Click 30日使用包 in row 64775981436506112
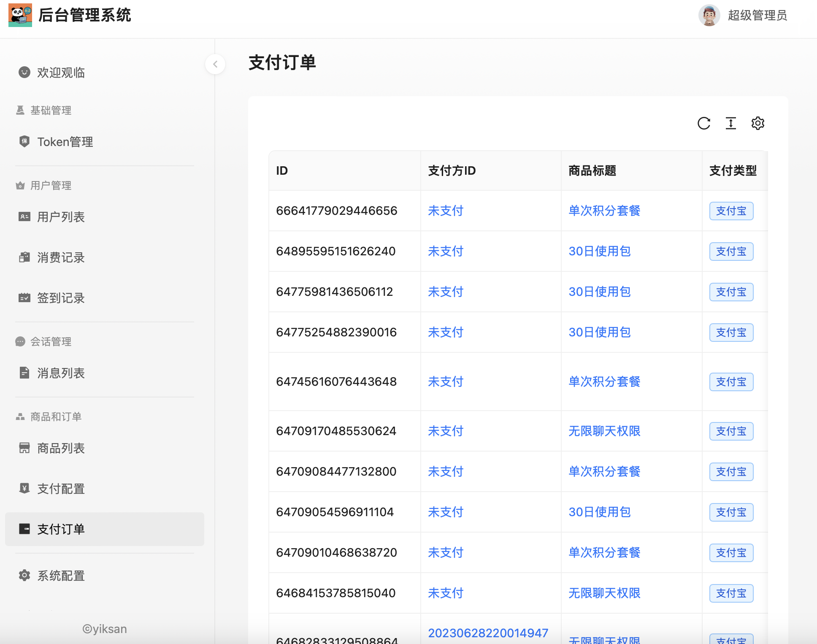The width and height of the screenshot is (817, 644). pos(600,292)
